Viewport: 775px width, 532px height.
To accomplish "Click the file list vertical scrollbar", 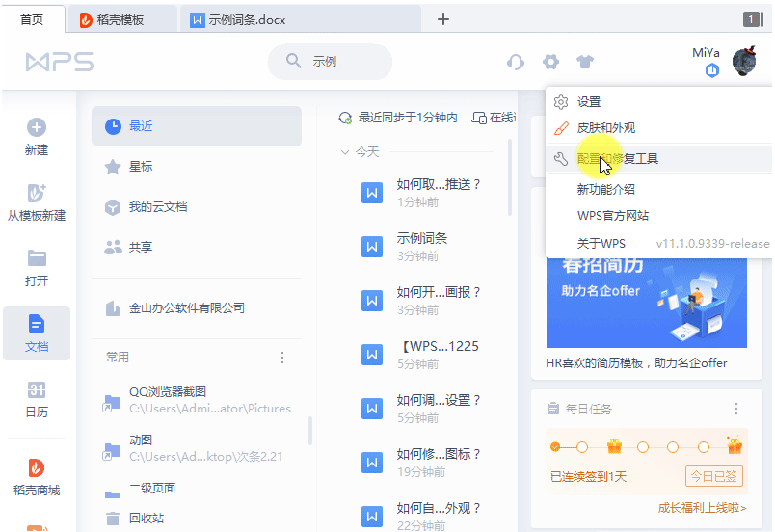I will (x=510, y=176).
